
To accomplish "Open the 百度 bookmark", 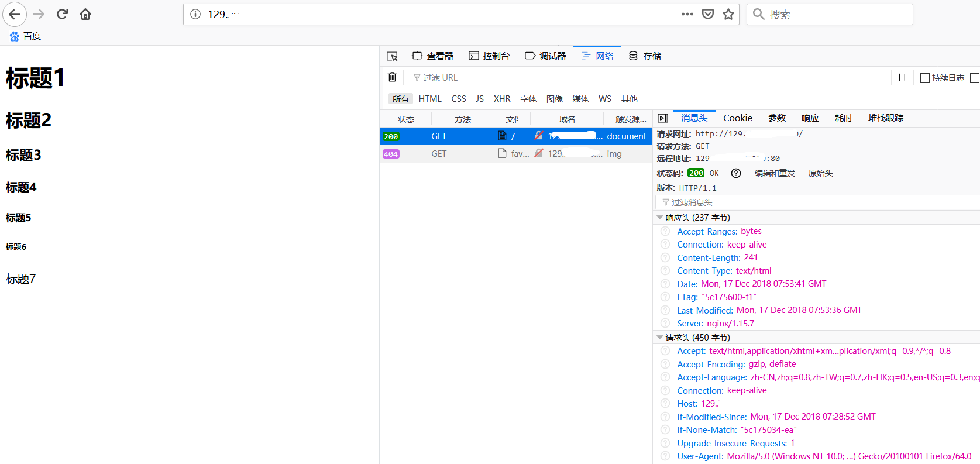I will click(x=25, y=36).
